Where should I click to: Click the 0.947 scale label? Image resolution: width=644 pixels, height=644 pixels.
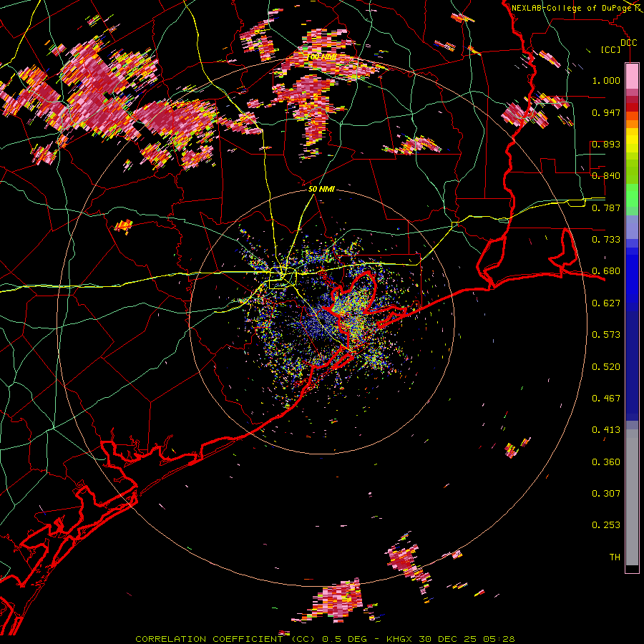[x=606, y=112]
